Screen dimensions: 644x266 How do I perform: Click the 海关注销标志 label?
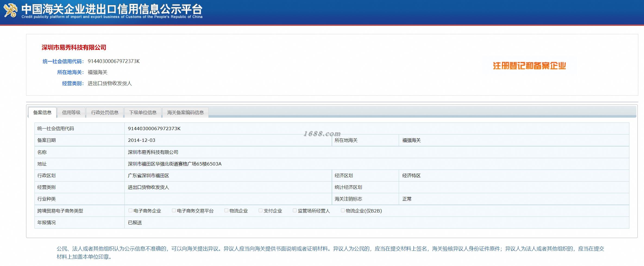[x=348, y=199]
